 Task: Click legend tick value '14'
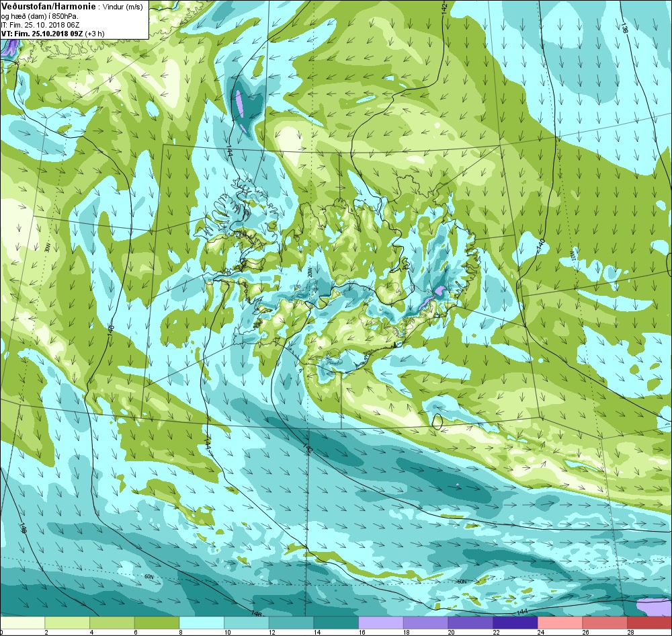[x=317, y=632]
